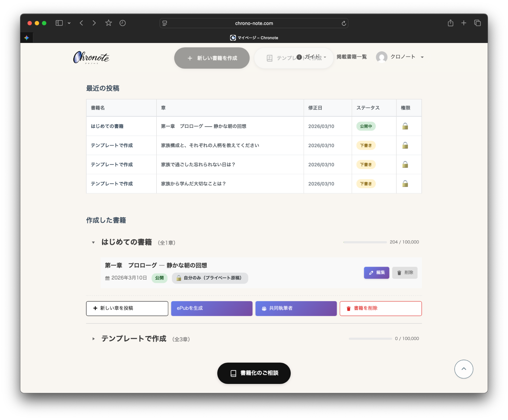The width and height of the screenshot is (508, 420).
Task: Open ガイド menu
Action: pyautogui.click(x=312, y=57)
